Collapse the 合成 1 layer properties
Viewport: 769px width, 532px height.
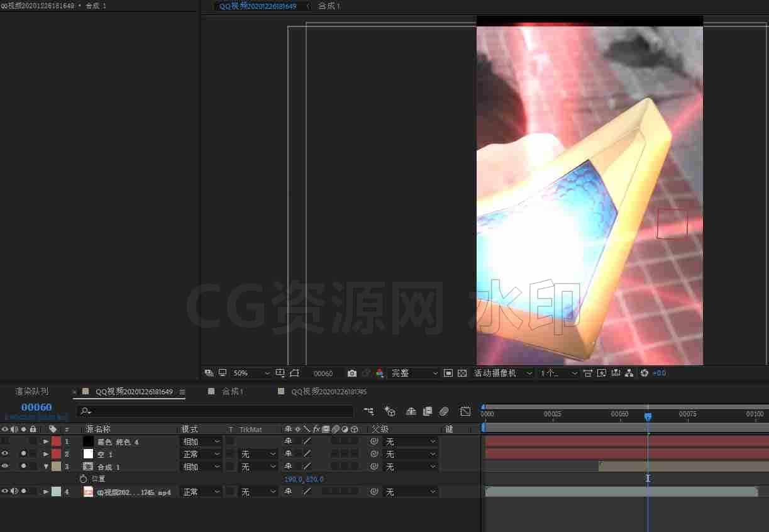(46, 467)
